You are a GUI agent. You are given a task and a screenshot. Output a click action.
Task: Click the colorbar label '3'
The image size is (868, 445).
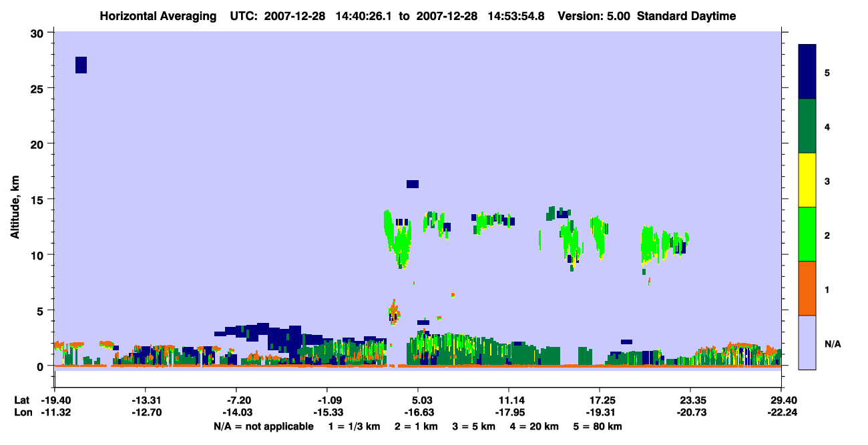click(x=827, y=181)
